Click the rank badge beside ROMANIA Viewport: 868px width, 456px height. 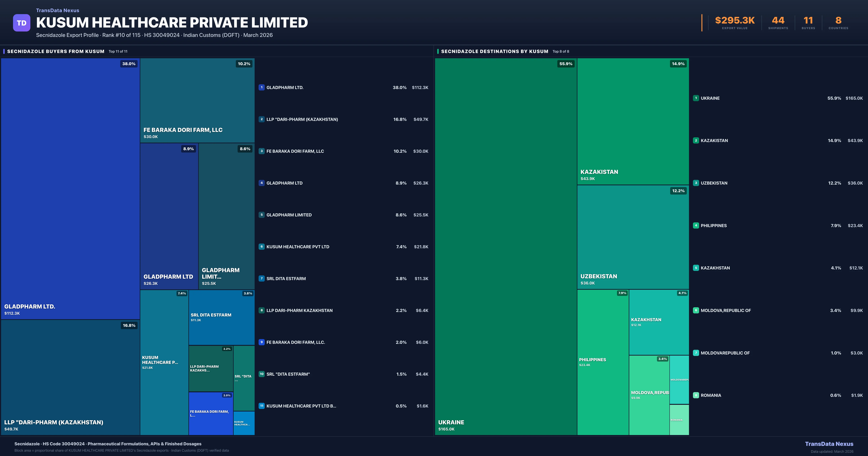click(x=696, y=395)
